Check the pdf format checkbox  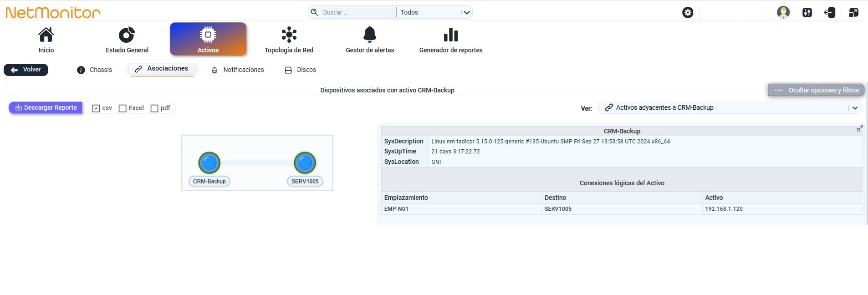coord(154,108)
